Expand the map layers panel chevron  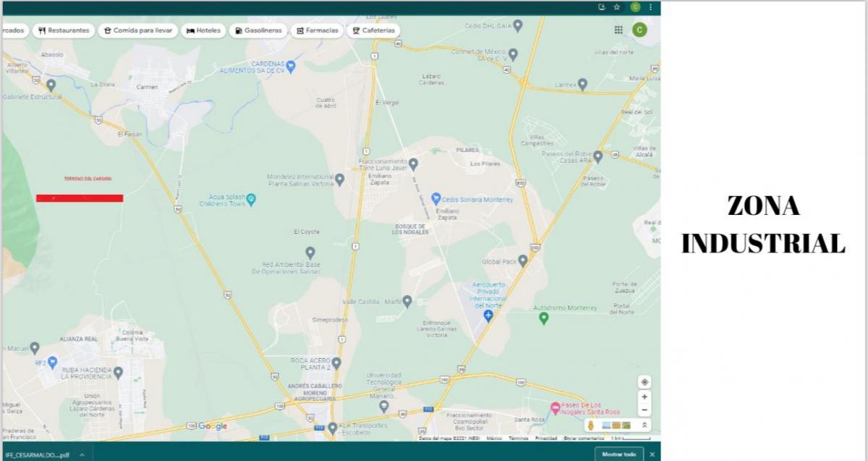pos(644,425)
